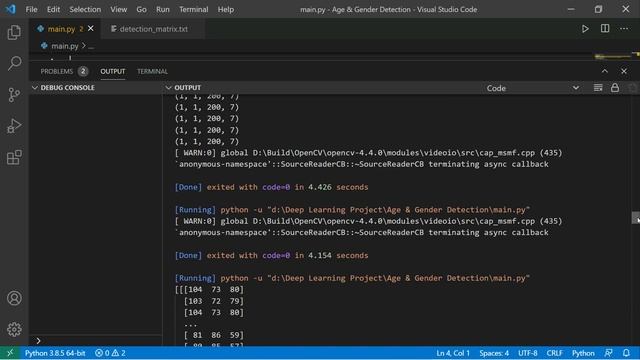Clear the output with the list icon
This screenshot has width=640, height=360.
click(x=598, y=88)
